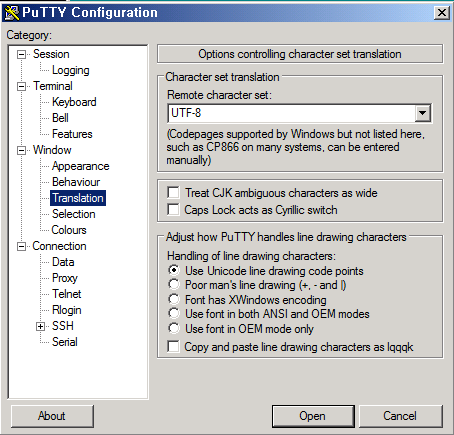Open the Remote character set dropdown arrow
Viewport: 454px width, 435px height.
(x=423, y=113)
